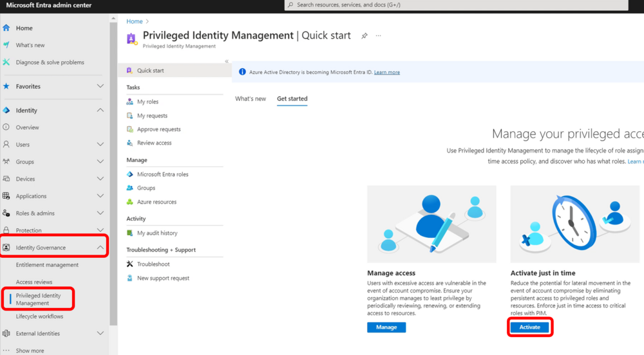Click the Azure resources icon

click(x=130, y=202)
